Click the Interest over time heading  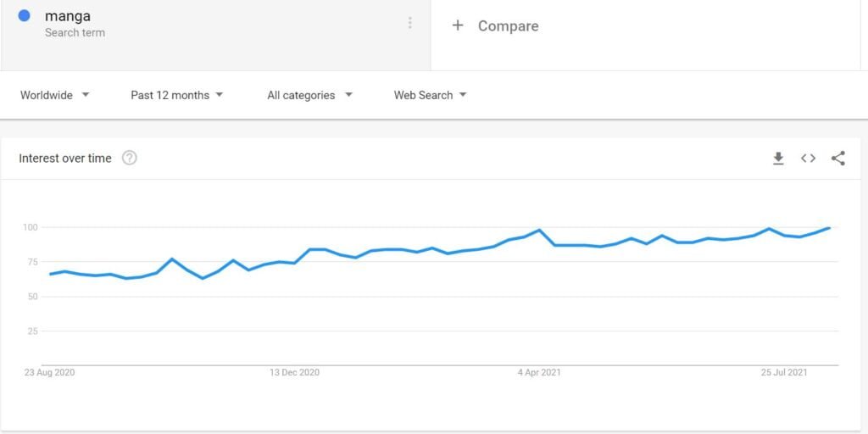(x=65, y=159)
